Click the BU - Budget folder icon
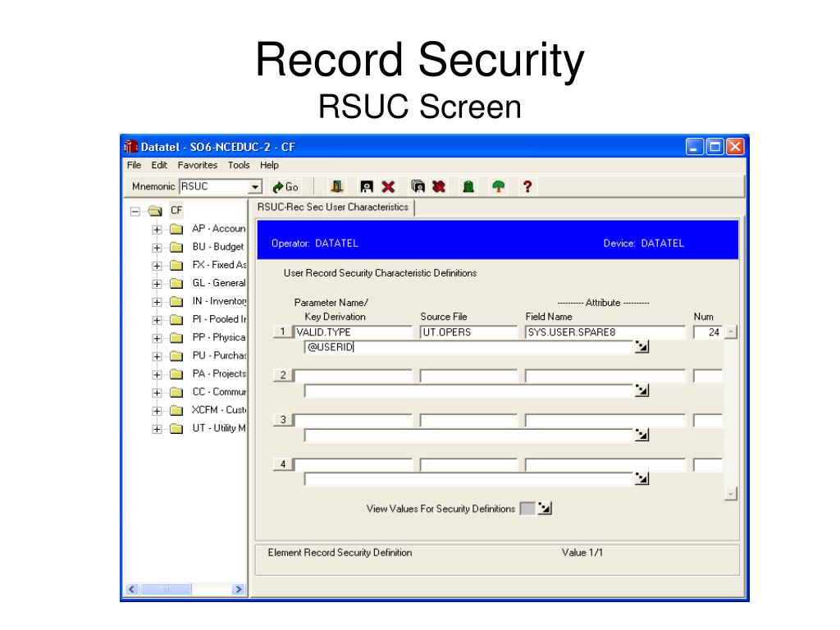Viewport: 840px width, 630px height. 176,247
